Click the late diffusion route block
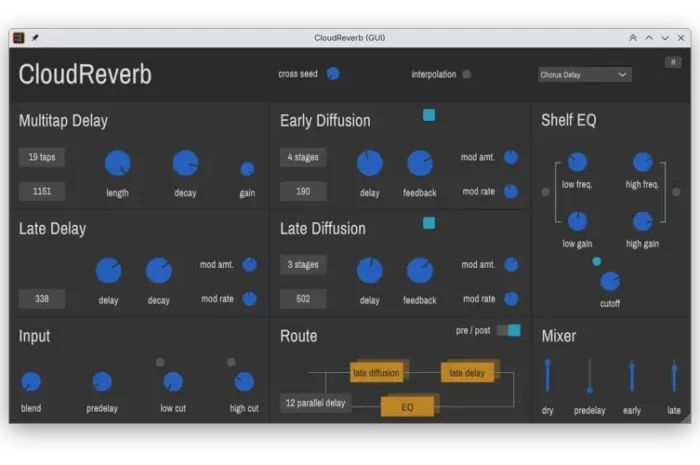The image size is (700, 465). tap(376, 373)
